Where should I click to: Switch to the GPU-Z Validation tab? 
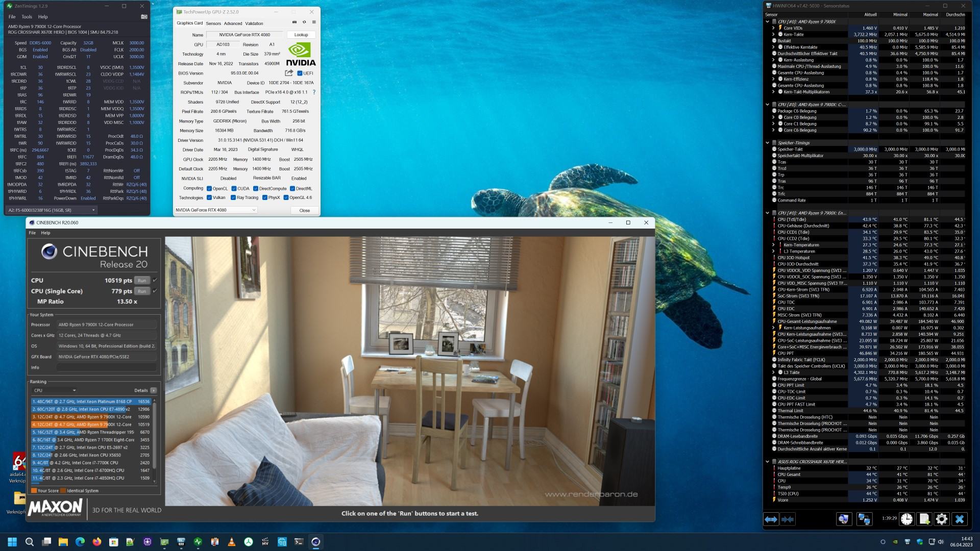pos(254,23)
